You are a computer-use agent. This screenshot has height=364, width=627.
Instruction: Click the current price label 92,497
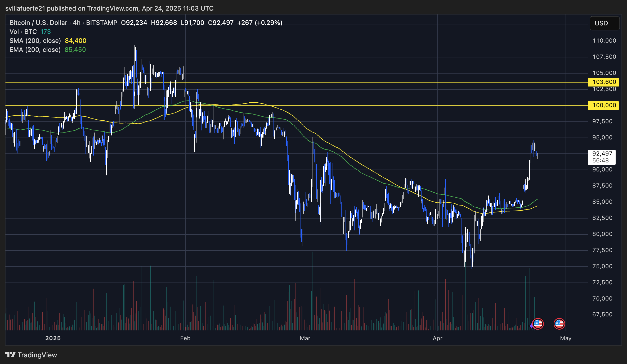tap(602, 154)
